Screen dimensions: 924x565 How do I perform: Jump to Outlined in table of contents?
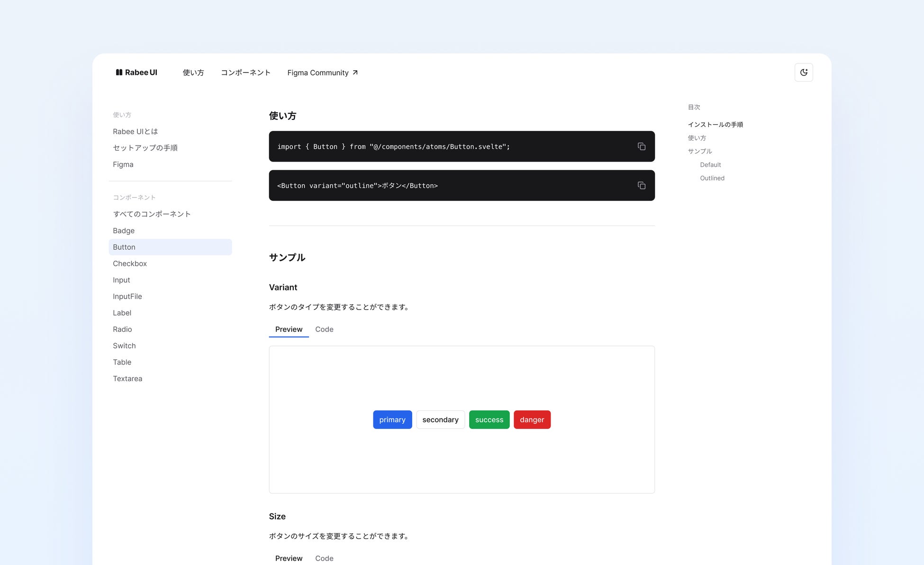[x=712, y=178]
